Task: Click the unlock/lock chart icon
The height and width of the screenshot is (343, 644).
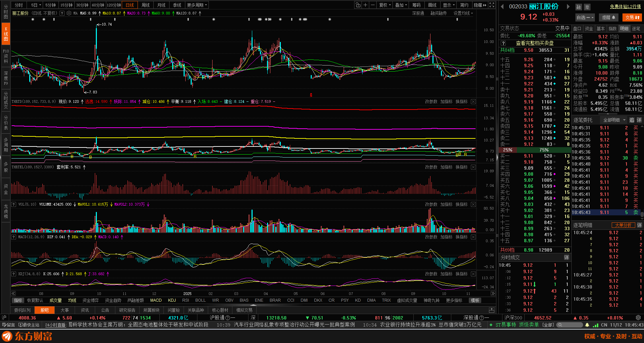Action: pos(358,5)
